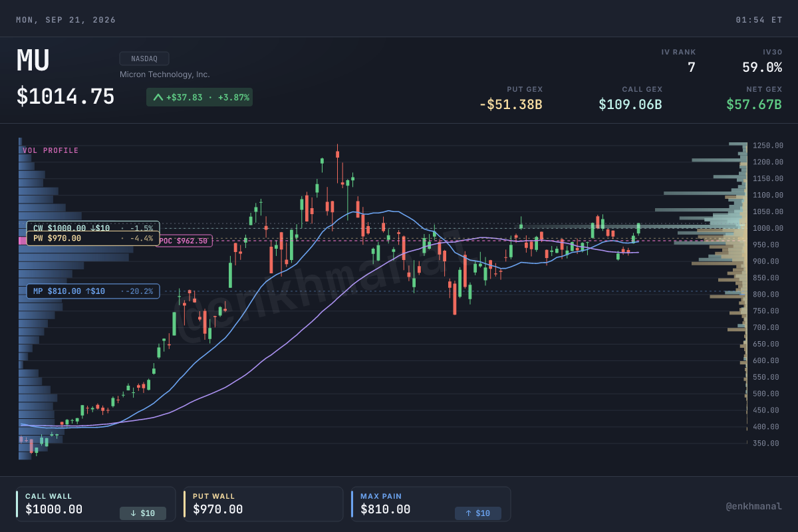Click the green price change badge +$37.83
The height and width of the screenshot is (532, 798).
pyautogui.click(x=199, y=97)
